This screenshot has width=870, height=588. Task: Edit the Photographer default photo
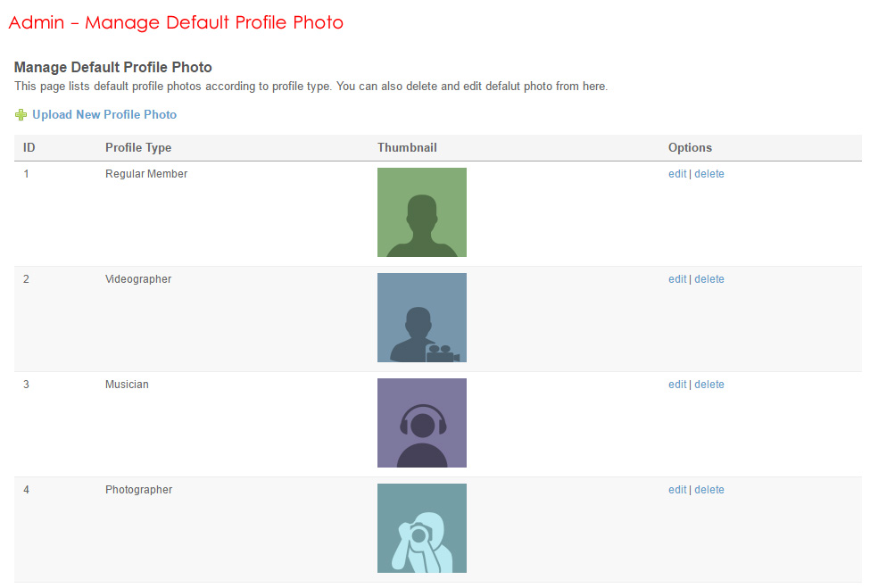click(677, 490)
